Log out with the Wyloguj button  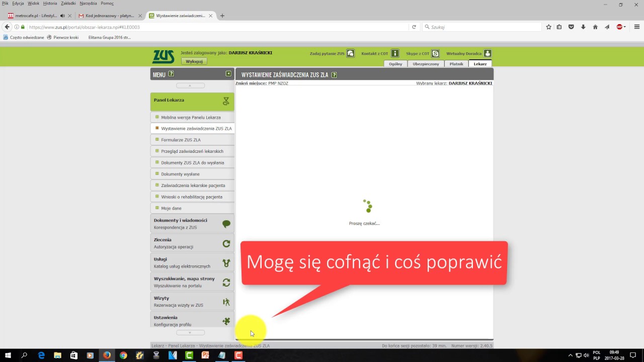click(x=194, y=61)
